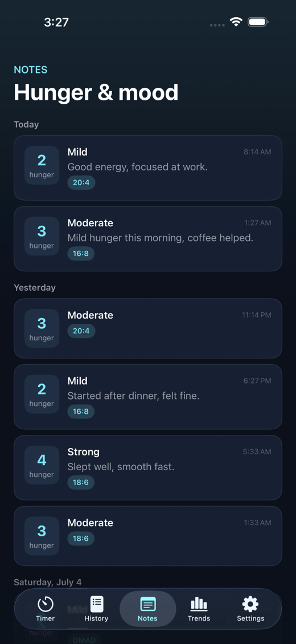The image size is (296, 644).
Task: Tap hunger 2 badge on 8:14 AM note
Action: 42,165
